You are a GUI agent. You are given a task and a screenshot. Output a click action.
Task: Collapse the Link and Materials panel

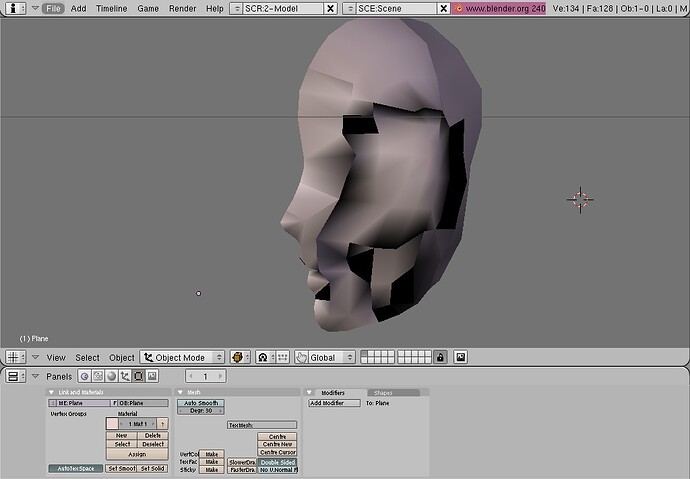pyautogui.click(x=51, y=392)
